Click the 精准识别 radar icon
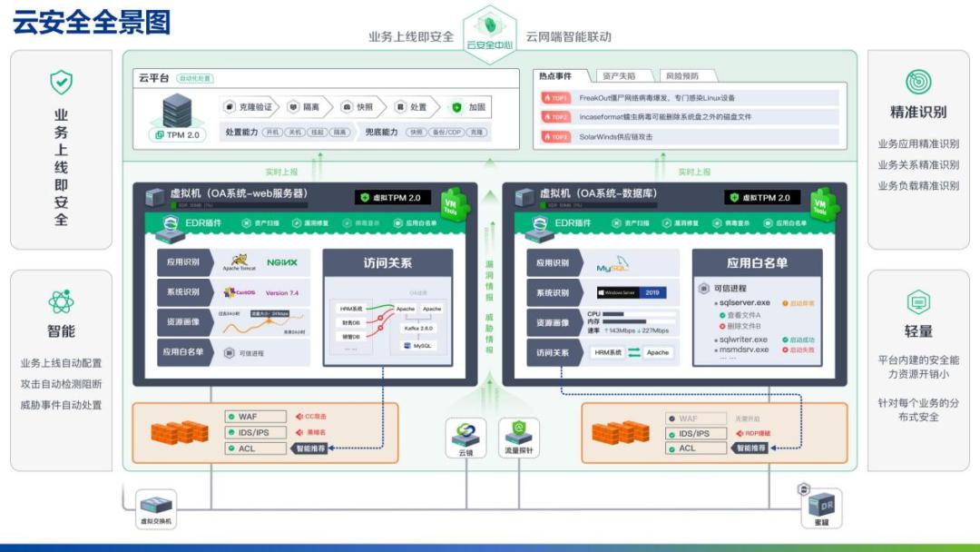The height and width of the screenshot is (552, 980). pyautogui.click(x=917, y=82)
